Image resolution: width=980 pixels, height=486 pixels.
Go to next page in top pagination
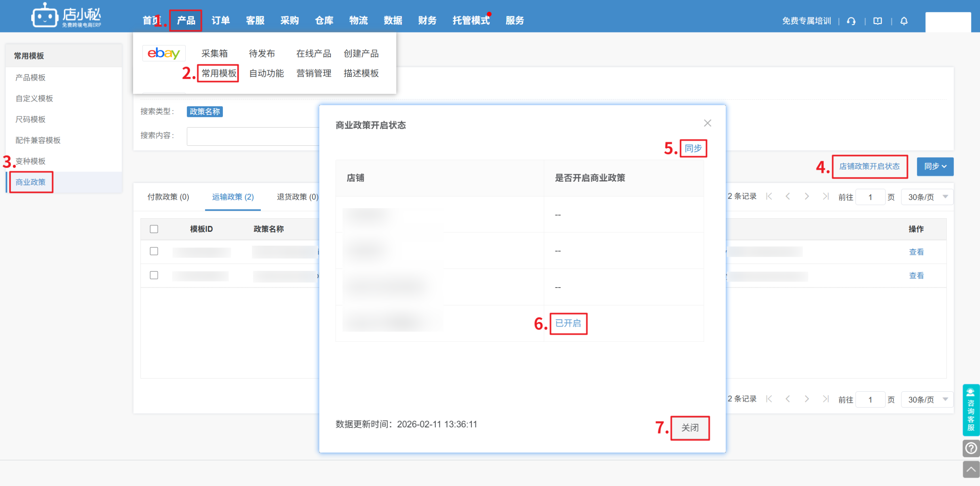pos(807,196)
